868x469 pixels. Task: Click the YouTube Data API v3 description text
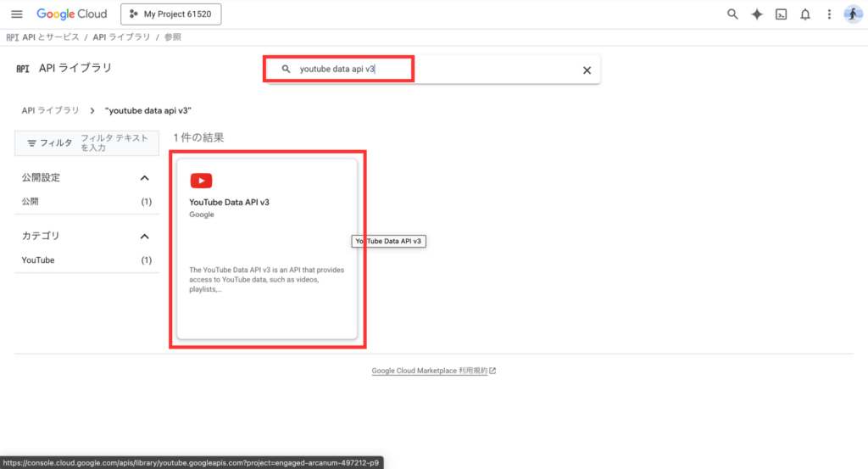[267, 280]
